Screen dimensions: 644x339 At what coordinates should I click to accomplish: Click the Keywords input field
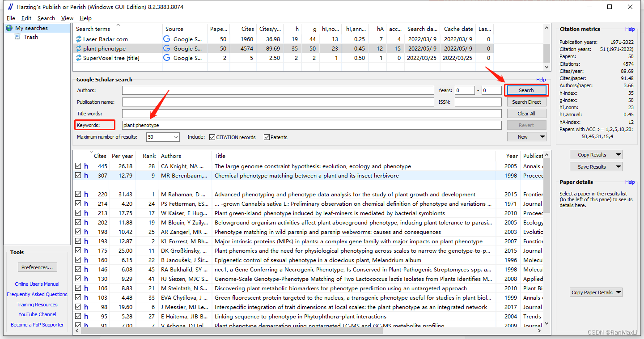[312, 125]
